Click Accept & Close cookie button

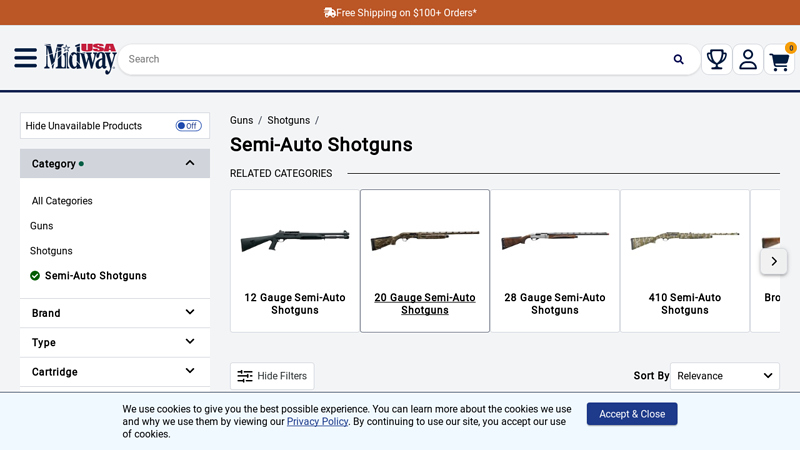[x=632, y=414]
